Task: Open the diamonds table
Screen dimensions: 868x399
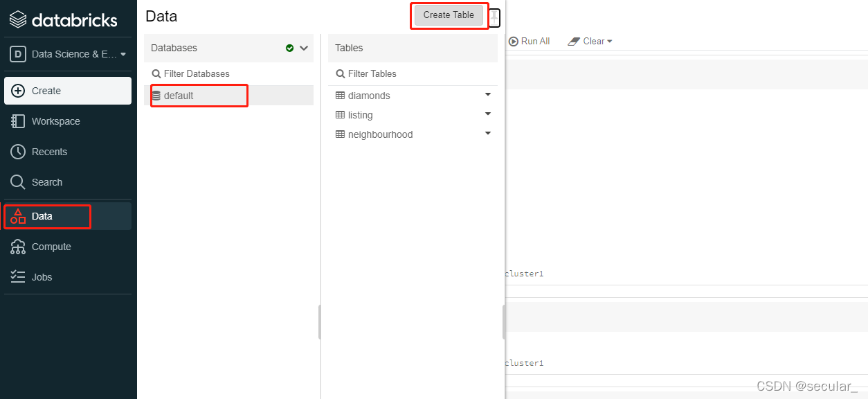Action: coord(369,96)
